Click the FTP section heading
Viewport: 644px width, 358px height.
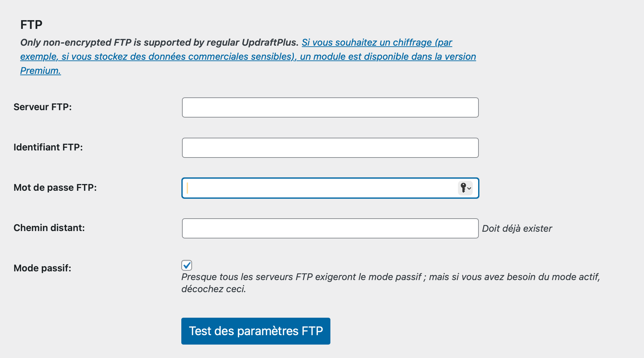pyautogui.click(x=31, y=25)
